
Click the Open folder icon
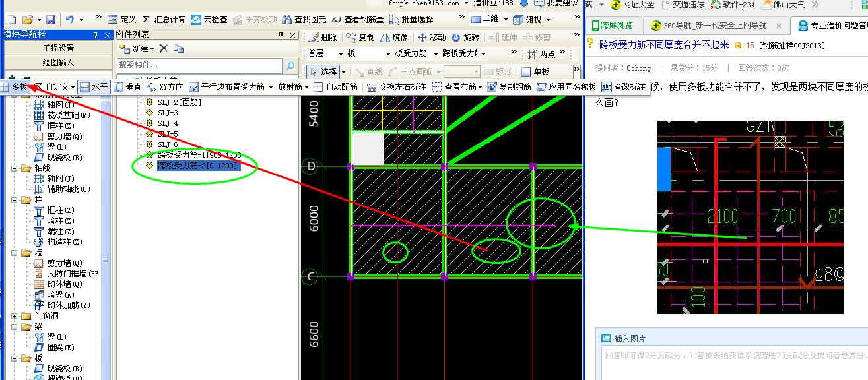coord(28,20)
